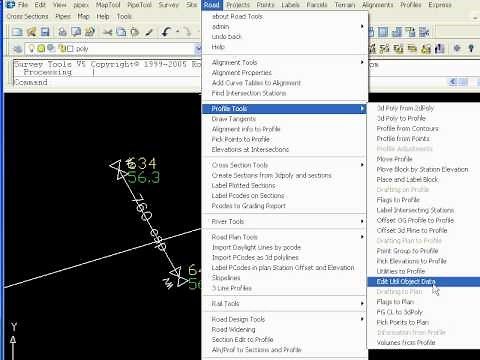The width and height of the screenshot is (480, 360).
Task: Select Draw Tangents
Action: coord(234,119)
